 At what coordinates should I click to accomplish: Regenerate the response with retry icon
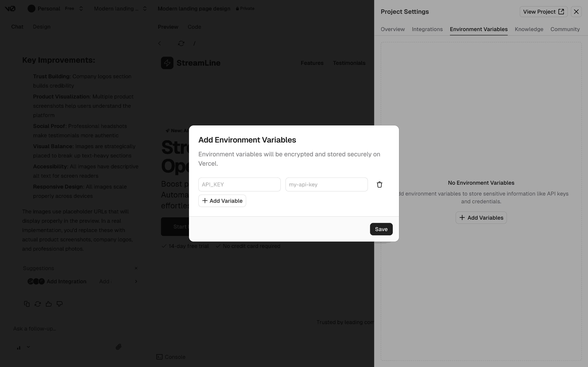[38, 304]
